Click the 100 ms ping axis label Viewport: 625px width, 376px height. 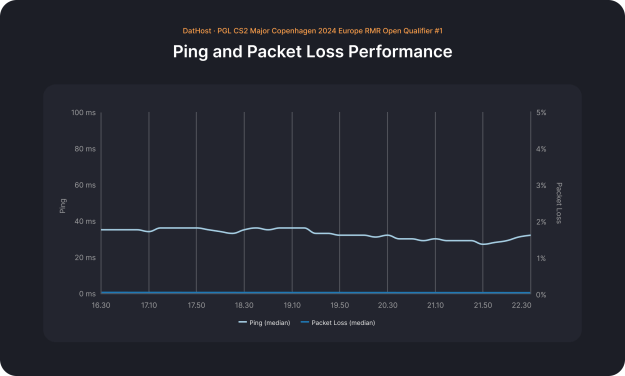[83, 112]
